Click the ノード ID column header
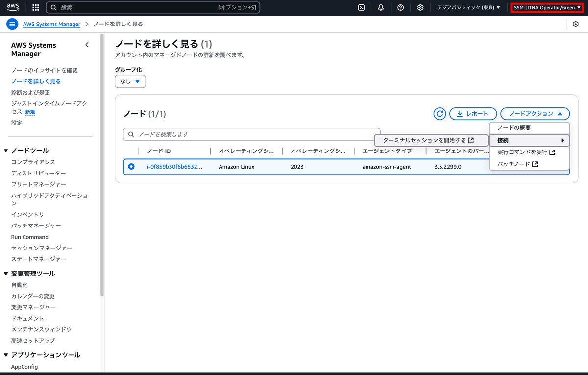The height and width of the screenshot is (375, 588). point(159,151)
